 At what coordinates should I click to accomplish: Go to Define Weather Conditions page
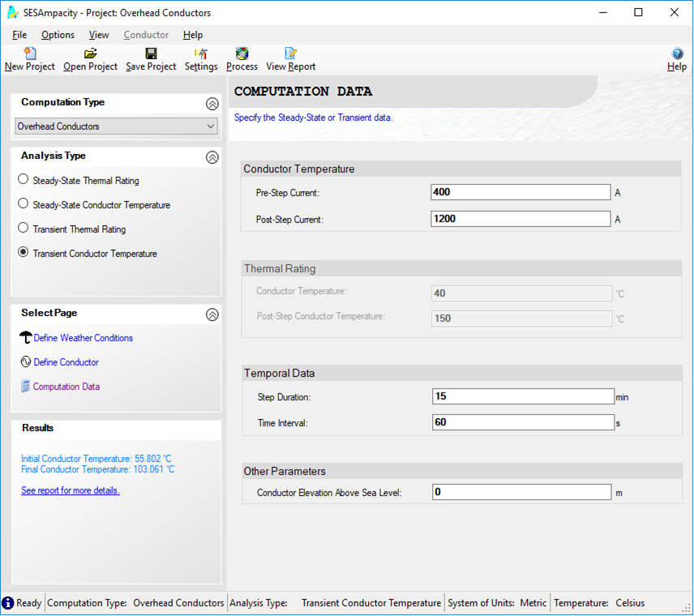(84, 338)
